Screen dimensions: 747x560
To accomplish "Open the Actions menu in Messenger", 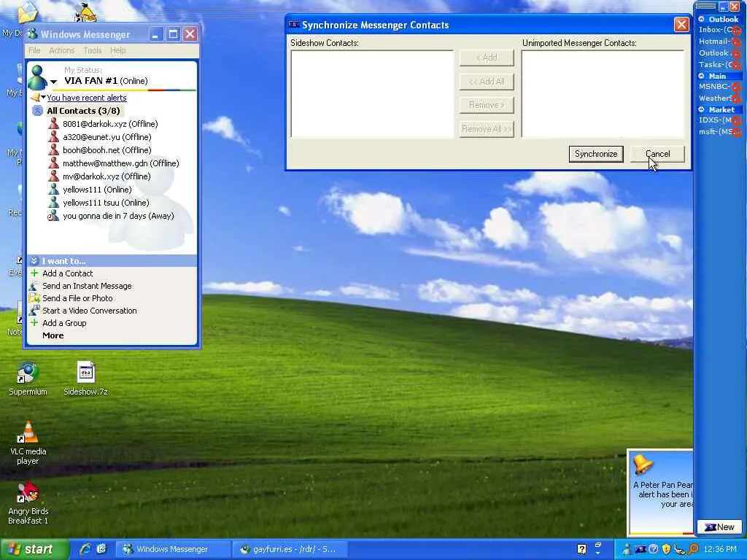I will (61, 50).
